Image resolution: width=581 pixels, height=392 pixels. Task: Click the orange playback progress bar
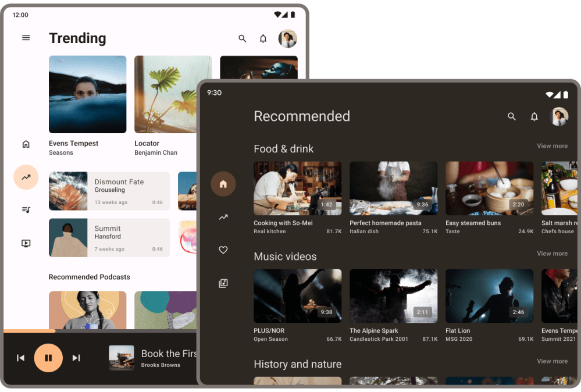(x=29, y=331)
